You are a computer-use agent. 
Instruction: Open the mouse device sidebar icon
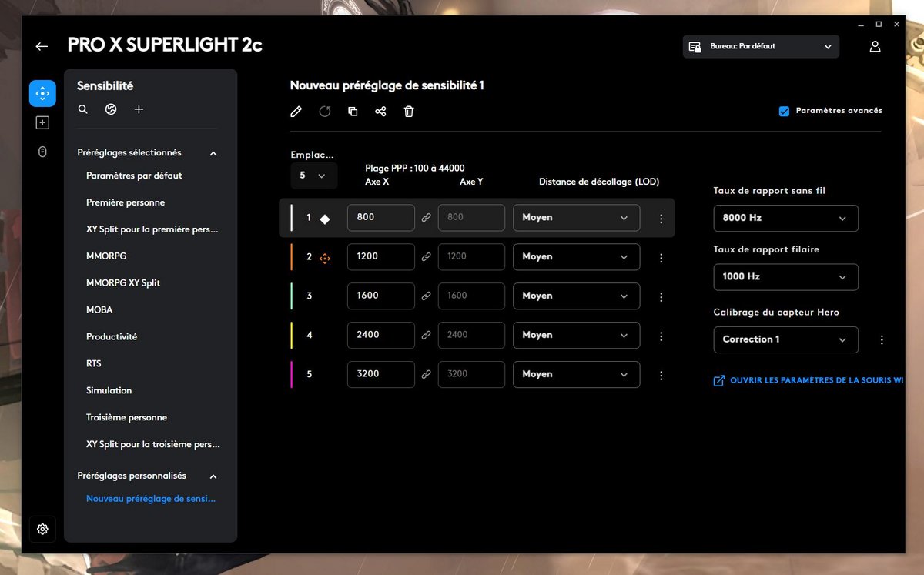(42, 152)
